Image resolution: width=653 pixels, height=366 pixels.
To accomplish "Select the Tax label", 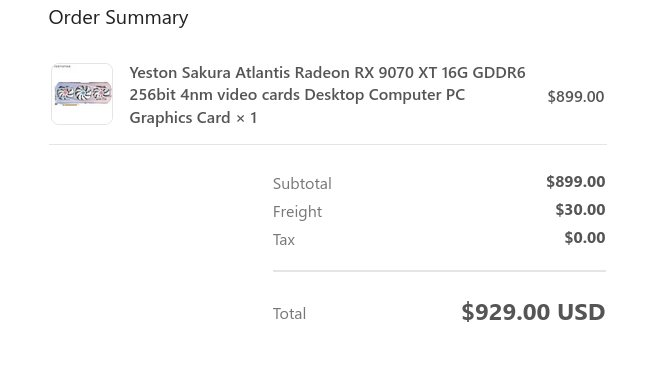I will [284, 240].
